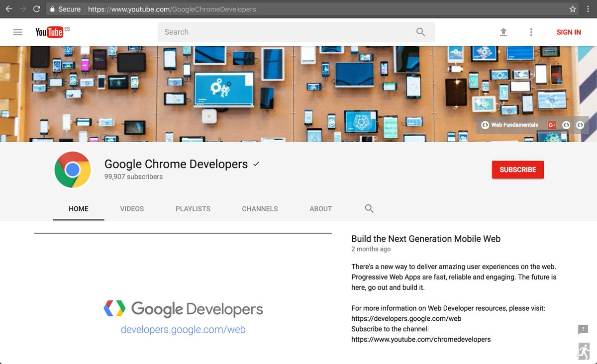The height and width of the screenshot is (364, 597).
Task: Click the Secure padlock icon
Action: pyautogui.click(x=52, y=9)
